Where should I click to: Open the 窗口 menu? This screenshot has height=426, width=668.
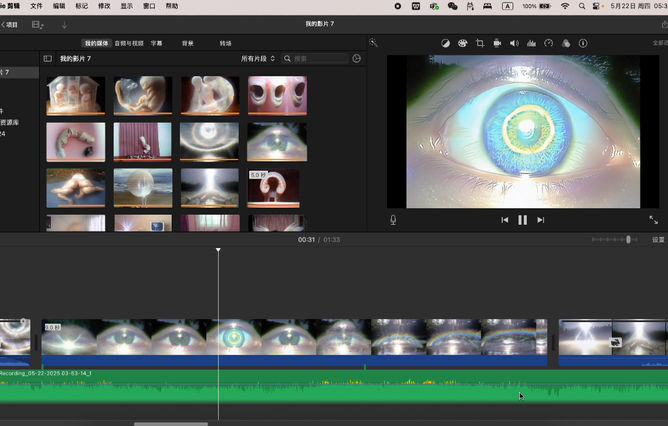click(150, 6)
